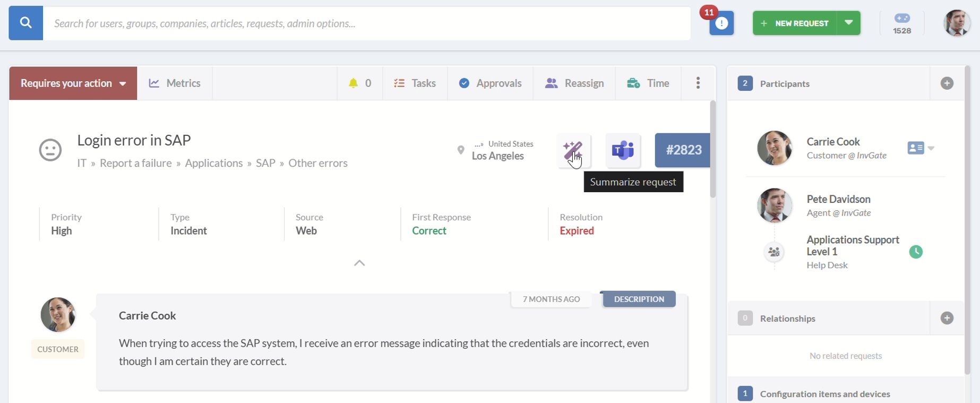Click the NEW REQUEST button

795,23
